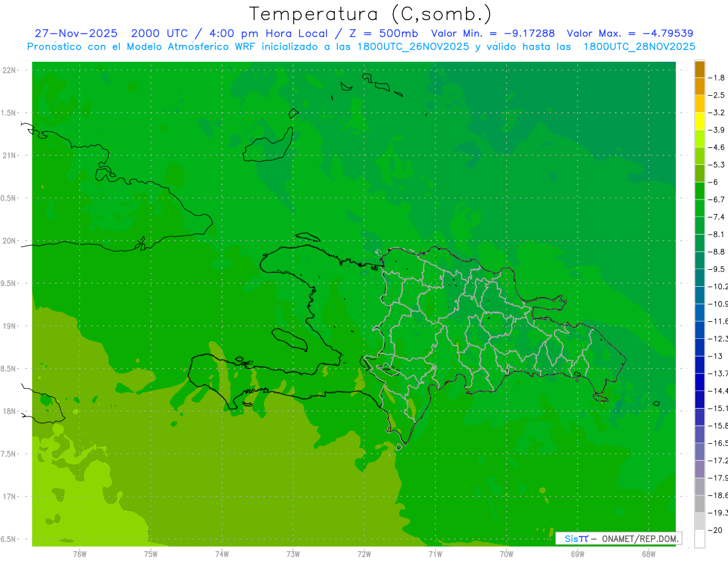728x562 pixels.
Task: Click the '-5.3' value on the color scale
Action: pyautogui.click(x=717, y=165)
